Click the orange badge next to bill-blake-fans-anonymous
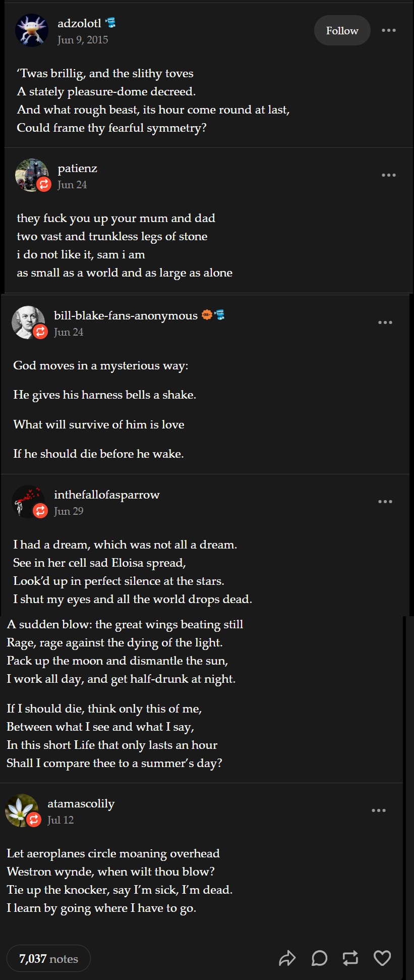Screen dimensions: 414x980 (207, 315)
